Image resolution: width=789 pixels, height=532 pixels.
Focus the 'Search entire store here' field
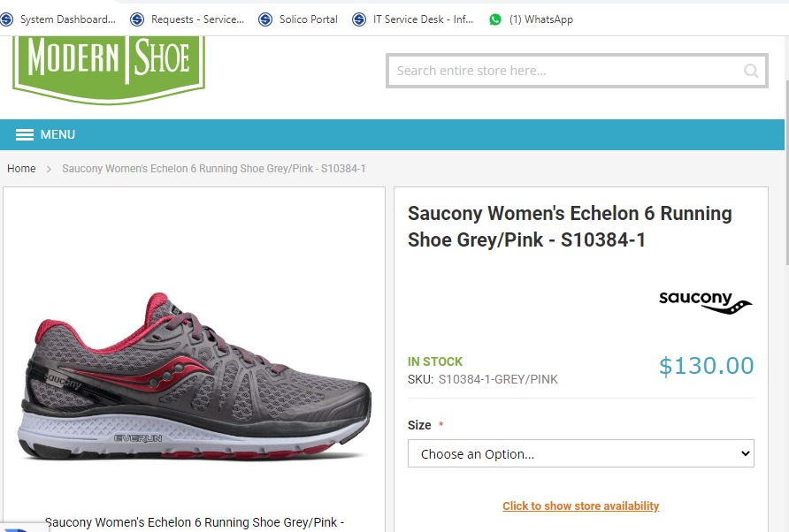(x=566, y=71)
